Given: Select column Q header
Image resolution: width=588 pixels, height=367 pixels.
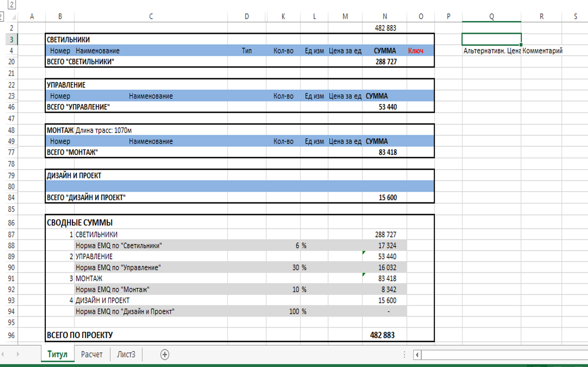Looking at the screenshot, I should pos(491,16).
